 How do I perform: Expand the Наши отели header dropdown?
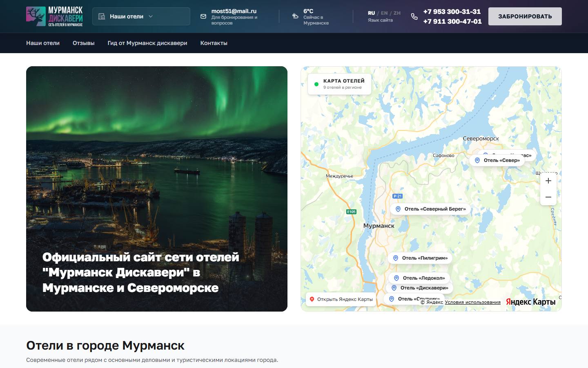tap(141, 16)
